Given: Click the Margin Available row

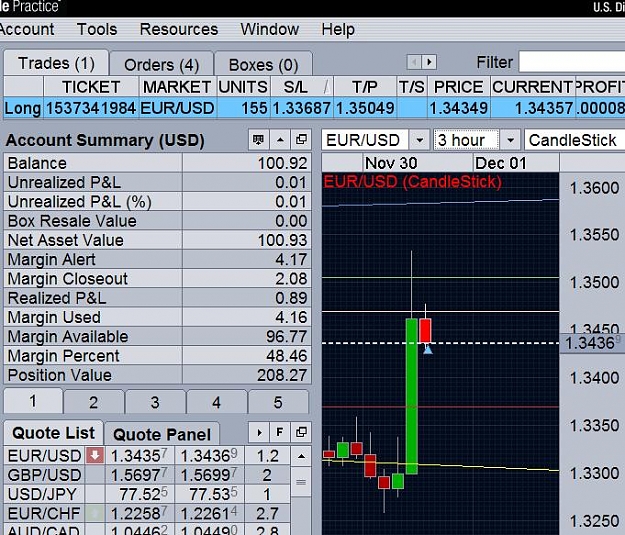Looking at the screenshot, I should (157, 336).
